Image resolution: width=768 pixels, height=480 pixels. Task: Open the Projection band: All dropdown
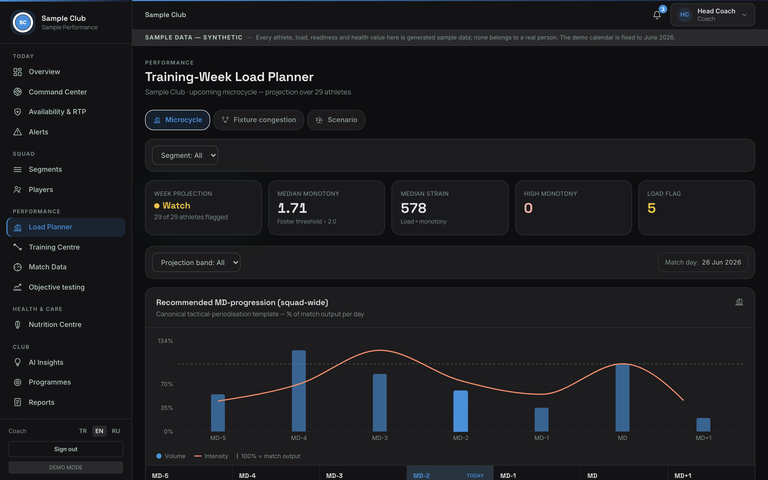point(196,263)
